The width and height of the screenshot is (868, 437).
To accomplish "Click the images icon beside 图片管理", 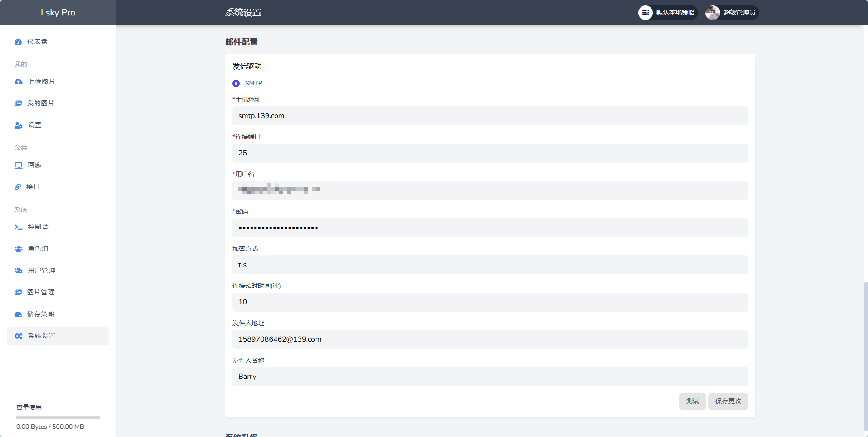I will point(18,293).
